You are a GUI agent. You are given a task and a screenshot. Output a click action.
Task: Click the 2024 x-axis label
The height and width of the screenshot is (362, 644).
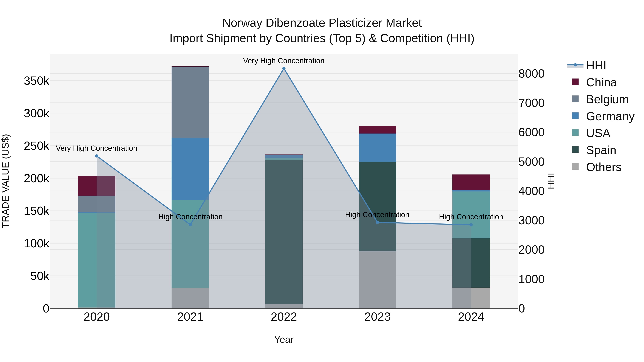pos(471,317)
